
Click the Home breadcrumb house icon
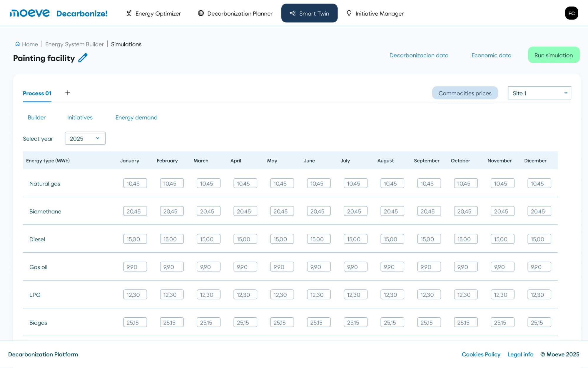point(18,44)
